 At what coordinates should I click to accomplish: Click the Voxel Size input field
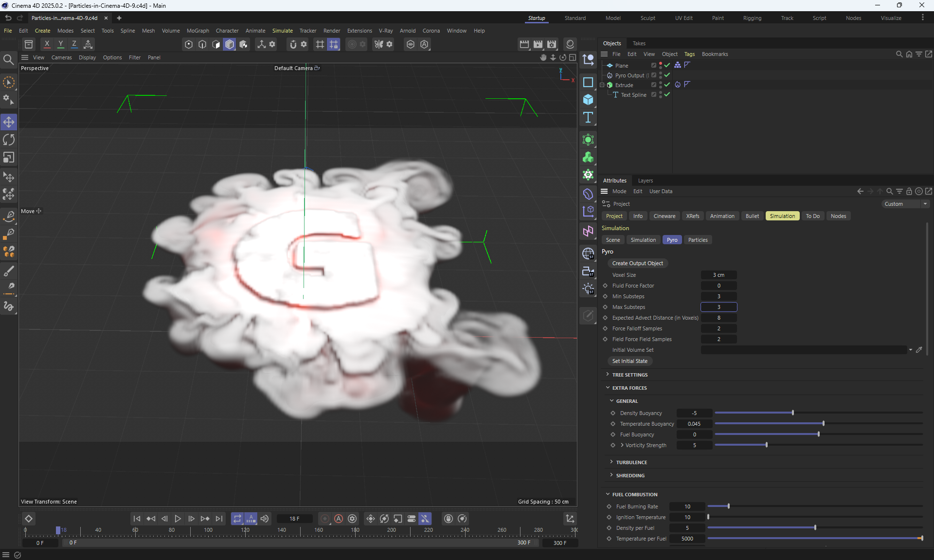718,275
